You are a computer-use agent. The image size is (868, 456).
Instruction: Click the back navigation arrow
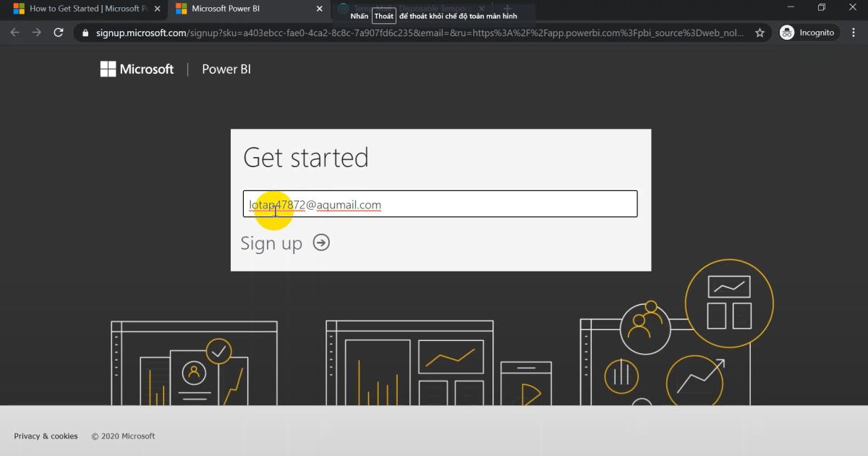[14, 33]
